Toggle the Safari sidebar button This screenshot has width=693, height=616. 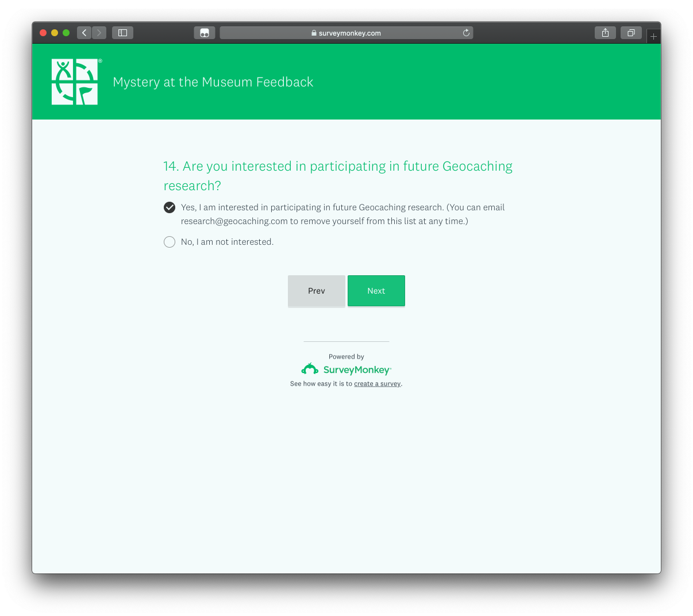[x=122, y=33]
